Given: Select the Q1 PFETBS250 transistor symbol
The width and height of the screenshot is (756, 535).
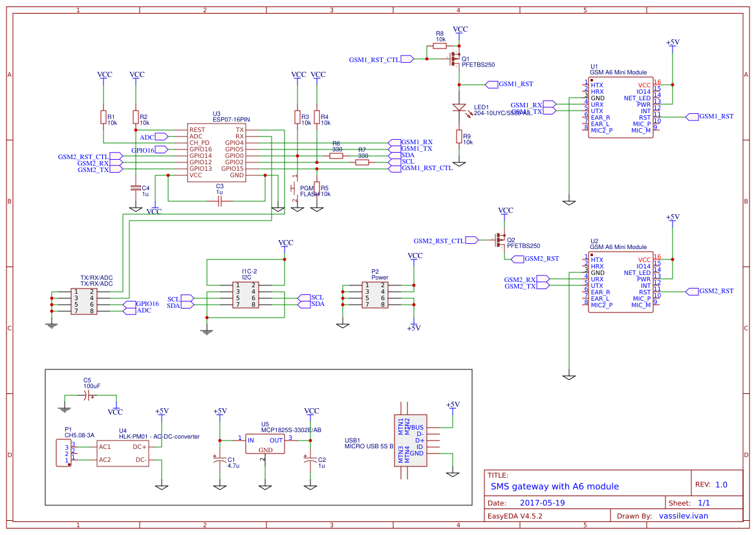Looking at the screenshot, I should [x=455, y=60].
